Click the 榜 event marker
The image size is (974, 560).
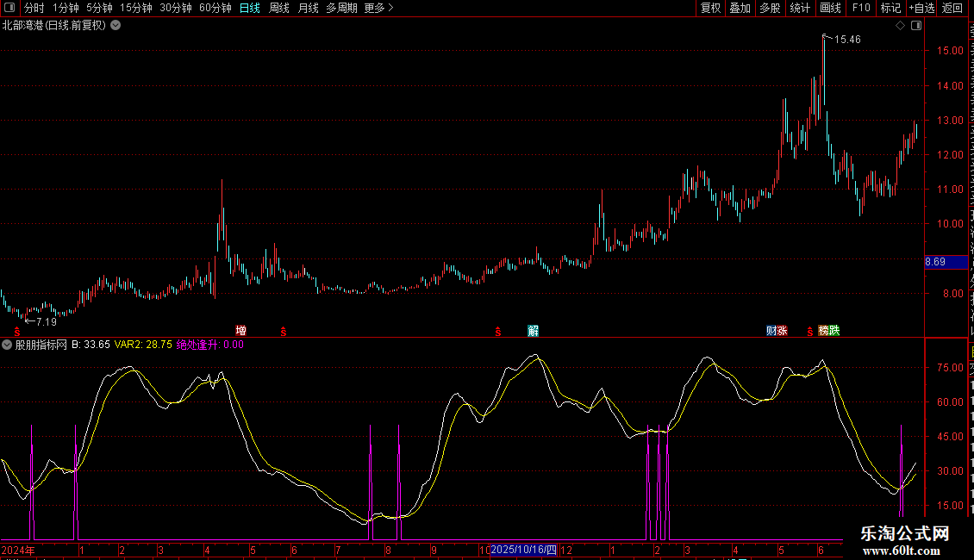pyautogui.click(x=824, y=330)
